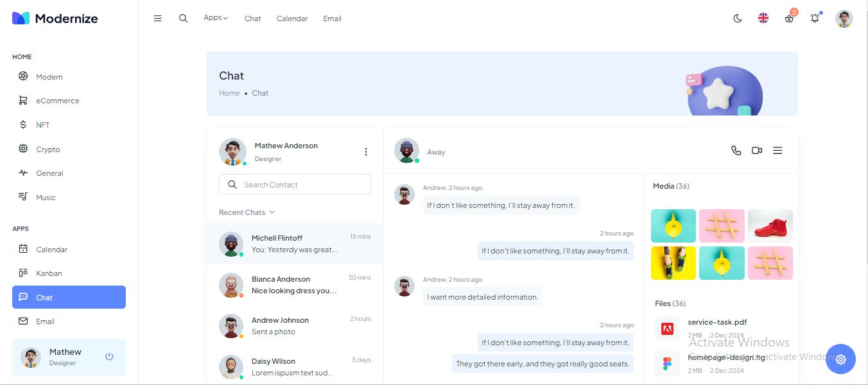Image resolution: width=868 pixels, height=385 pixels.
Task: Open Kanban in the sidebar
Action: pos(49,273)
